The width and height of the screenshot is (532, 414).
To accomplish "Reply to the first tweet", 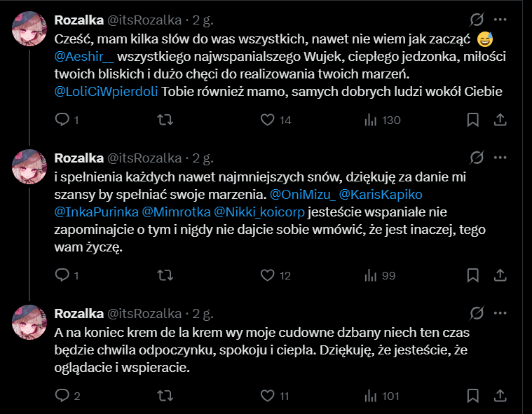I will click(61, 120).
